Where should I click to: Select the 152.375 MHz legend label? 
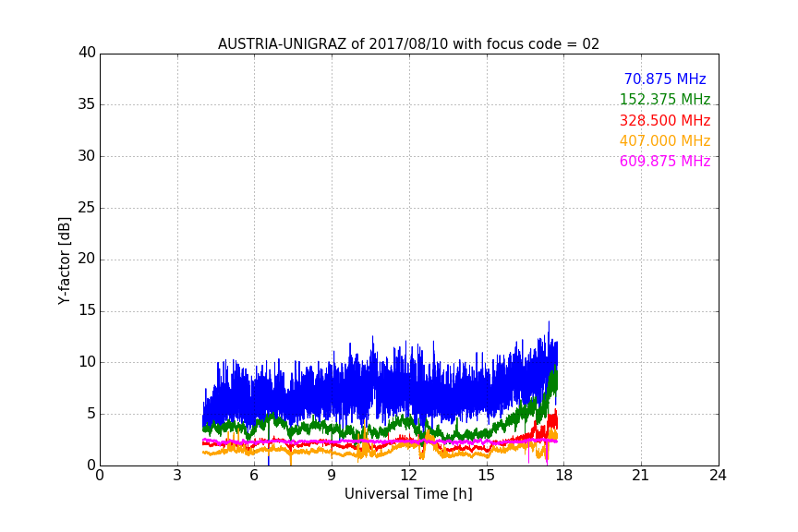665,99
